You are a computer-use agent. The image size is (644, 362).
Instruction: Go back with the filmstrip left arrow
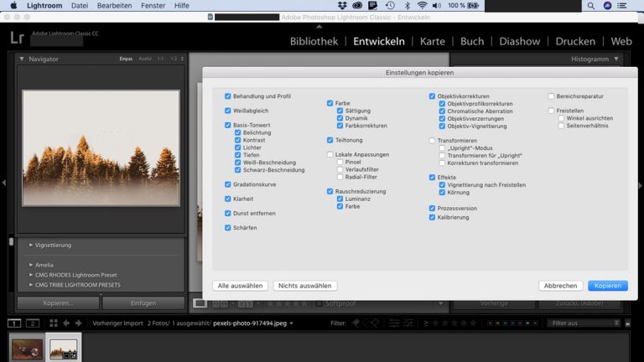click(x=66, y=323)
